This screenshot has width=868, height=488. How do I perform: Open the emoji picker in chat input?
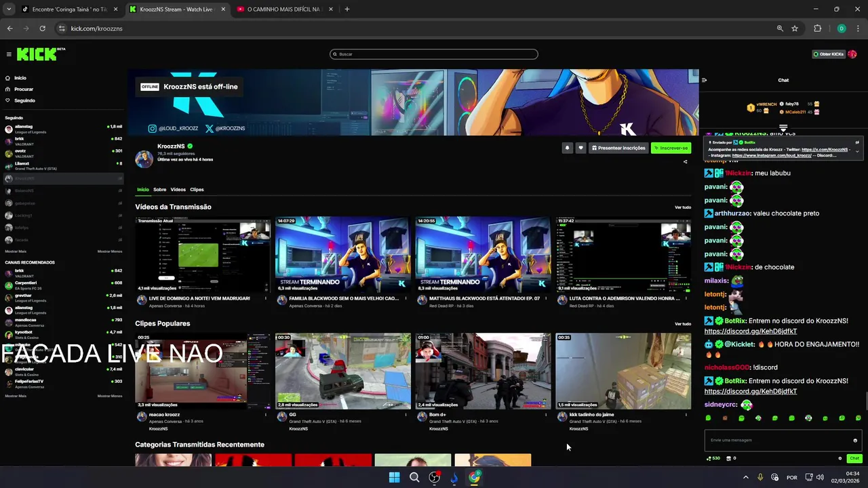pos(855,441)
